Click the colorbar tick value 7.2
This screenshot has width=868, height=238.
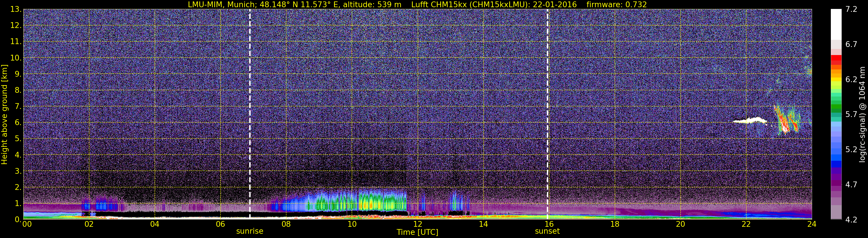(851, 10)
